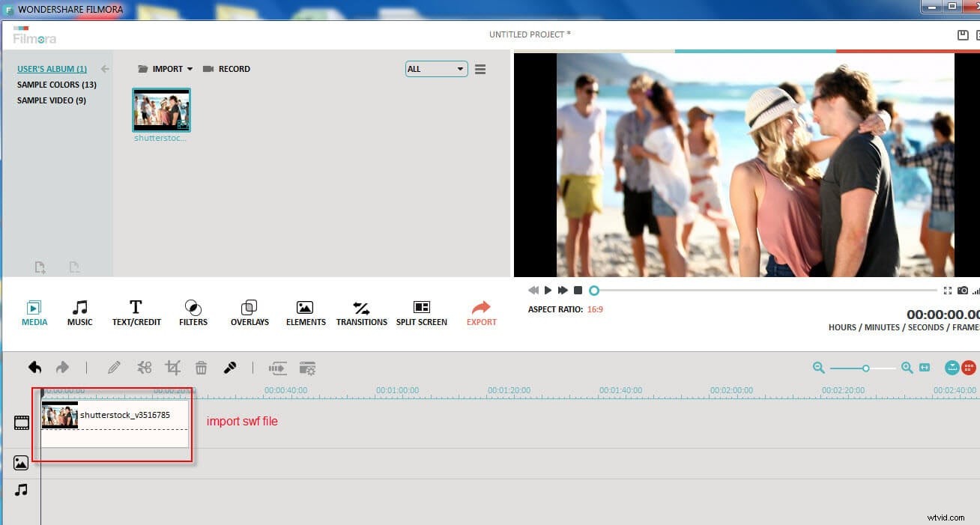This screenshot has width=980, height=525.
Task: Redo the last action
Action: 63,367
